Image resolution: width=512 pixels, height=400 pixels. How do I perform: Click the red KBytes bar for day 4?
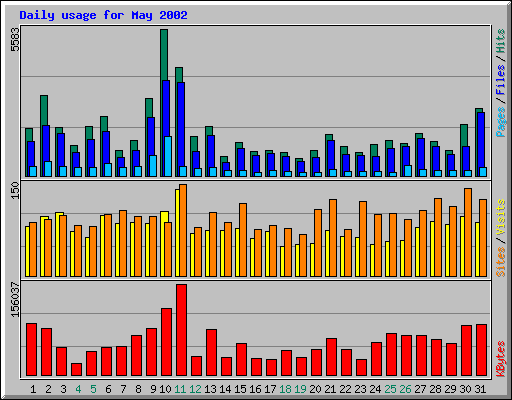[x=76, y=369]
